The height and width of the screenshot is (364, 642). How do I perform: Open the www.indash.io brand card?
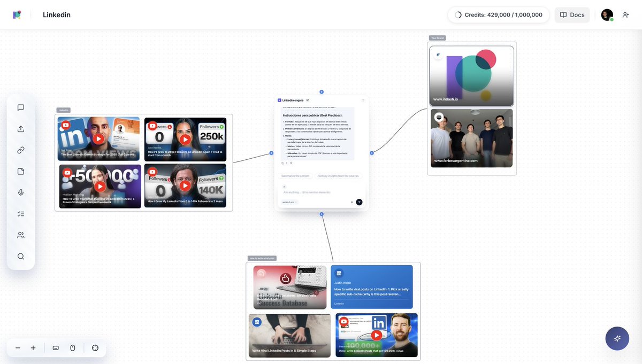pos(471,76)
